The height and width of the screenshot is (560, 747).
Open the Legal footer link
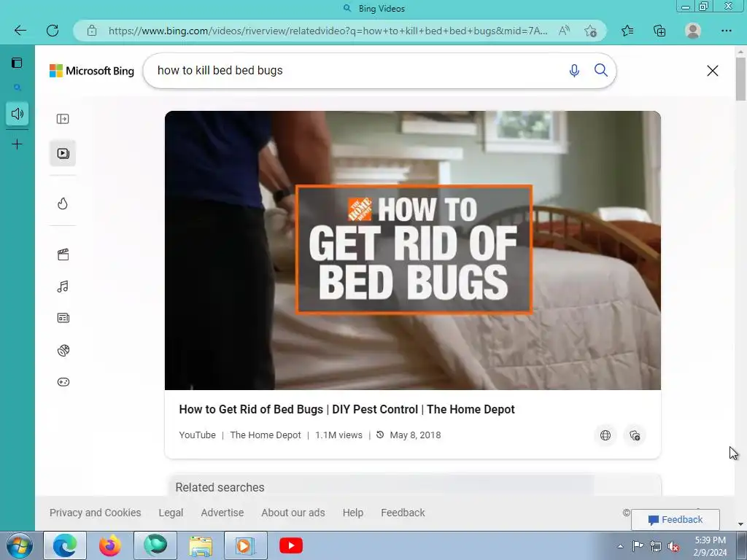tap(171, 513)
